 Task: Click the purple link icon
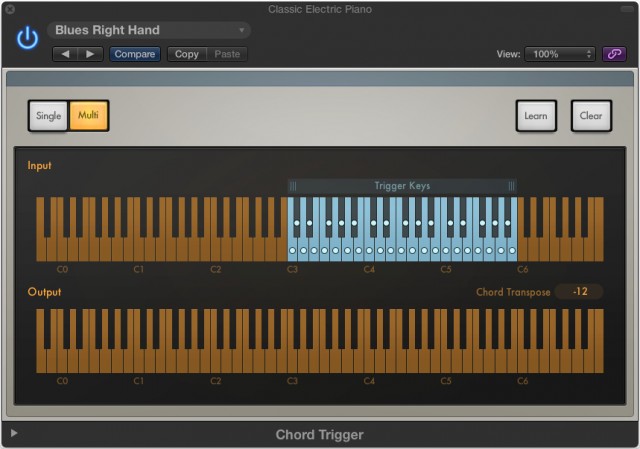[x=617, y=54]
